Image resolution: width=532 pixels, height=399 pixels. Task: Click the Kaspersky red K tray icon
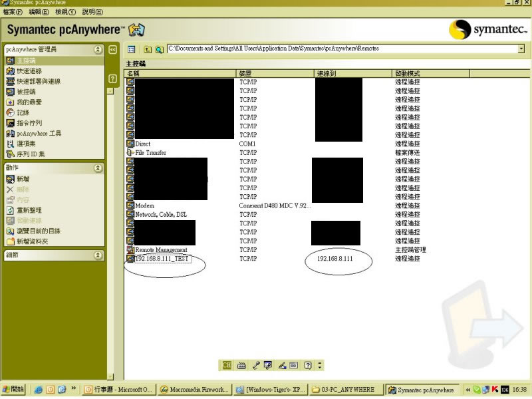click(495, 390)
